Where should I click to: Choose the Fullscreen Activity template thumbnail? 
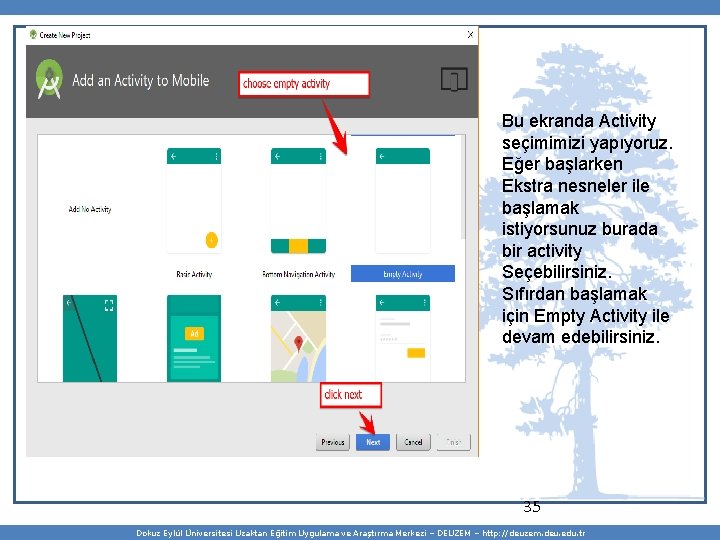pyautogui.click(x=90, y=338)
